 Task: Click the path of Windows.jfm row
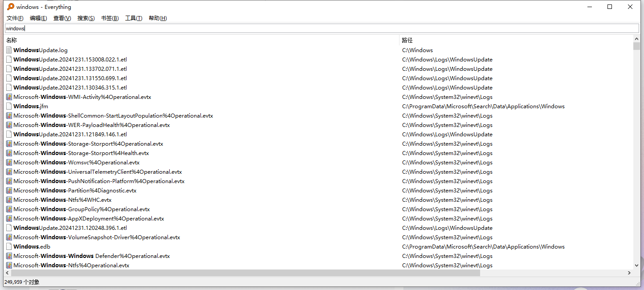point(483,106)
